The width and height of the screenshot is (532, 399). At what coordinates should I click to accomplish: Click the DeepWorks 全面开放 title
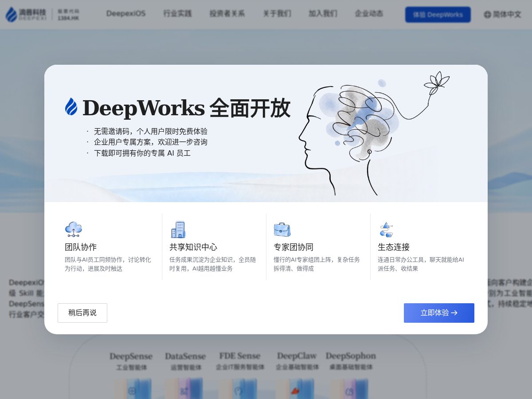pos(186,108)
